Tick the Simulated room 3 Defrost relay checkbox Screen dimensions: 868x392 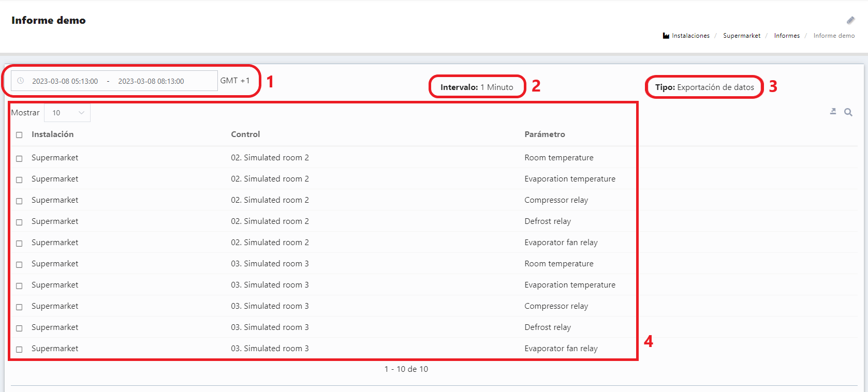pos(19,328)
